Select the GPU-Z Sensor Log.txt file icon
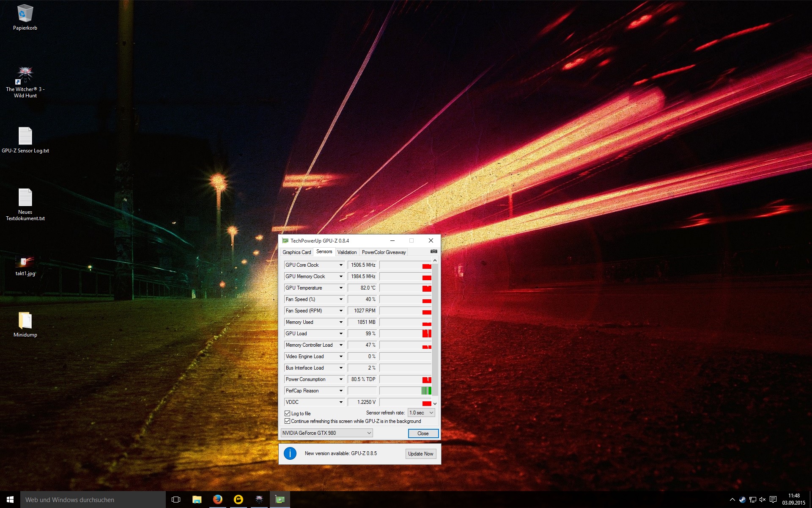The width and height of the screenshot is (812, 508). (x=25, y=136)
